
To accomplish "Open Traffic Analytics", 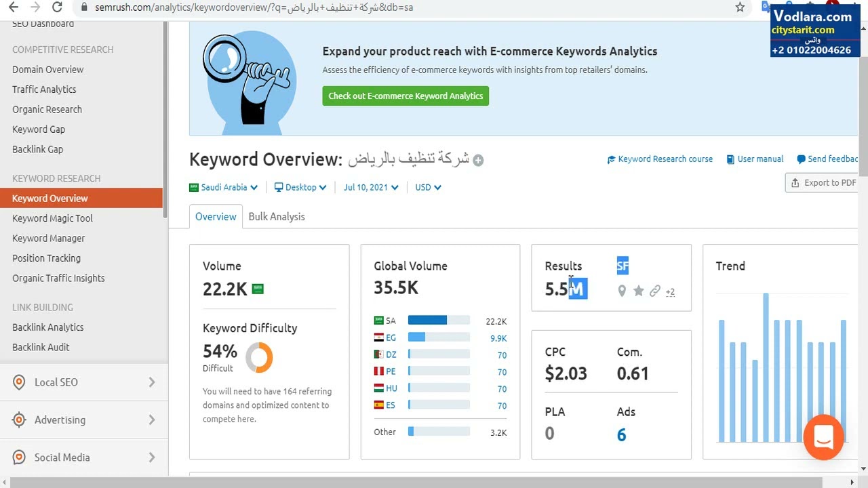I will tap(44, 89).
